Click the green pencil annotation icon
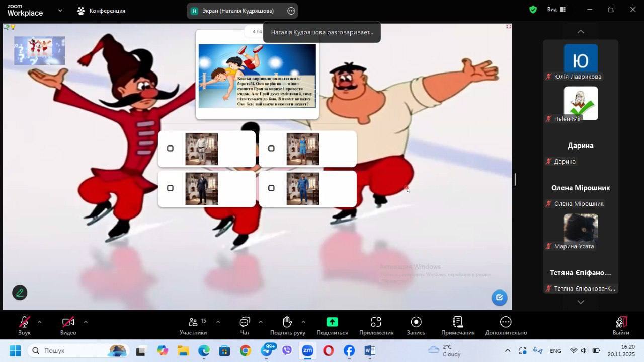 pyautogui.click(x=20, y=293)
